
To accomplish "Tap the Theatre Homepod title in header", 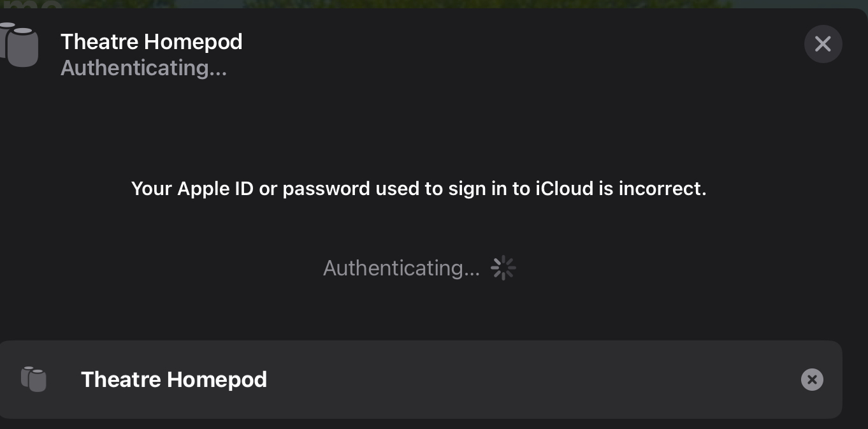I will pyautogui.click(x=152, y=41).
